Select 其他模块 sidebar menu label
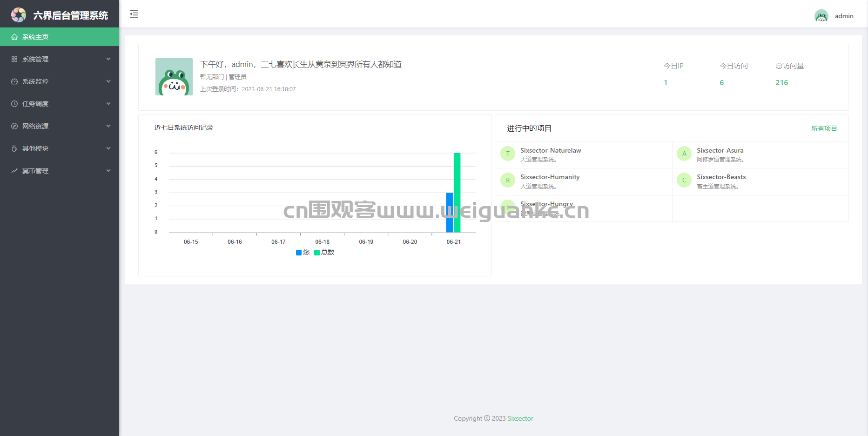Viewport: 868px width, 436px height. pyautogui.click(x=35, y=148)
